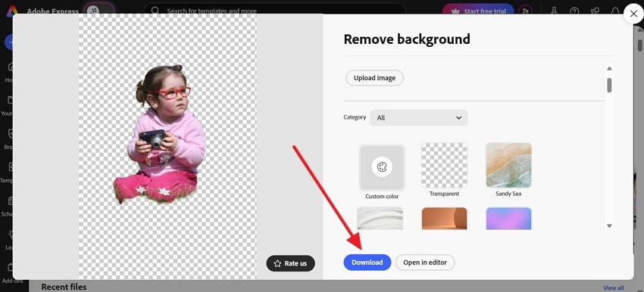This screenshot has height=292, width=644.
Task: Choose the Custom color palette option
Action: click(x=382, y=167)
